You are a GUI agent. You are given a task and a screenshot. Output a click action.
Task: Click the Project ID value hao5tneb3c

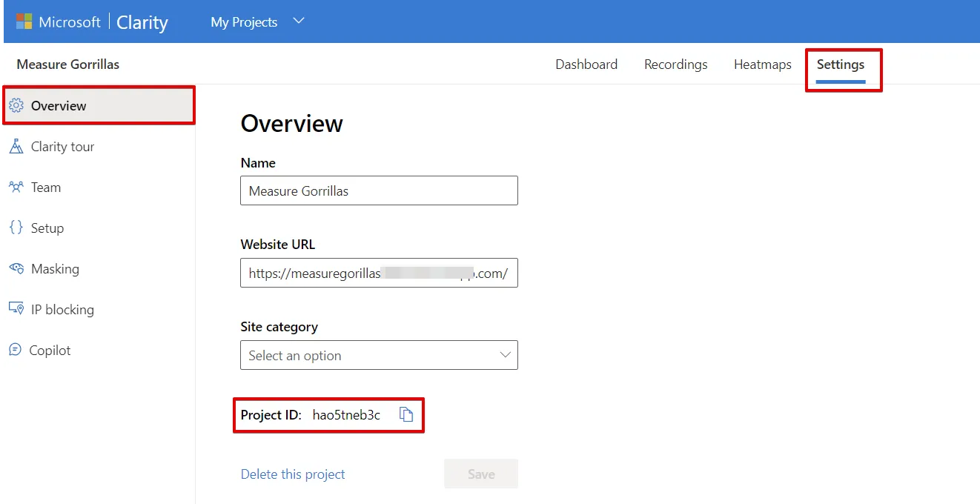(346, 415)
